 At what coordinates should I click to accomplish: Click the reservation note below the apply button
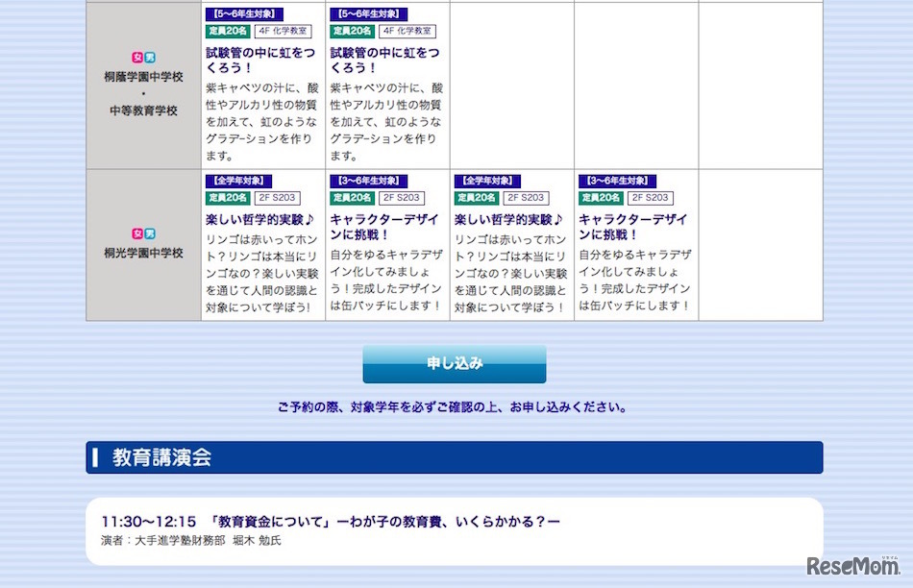click(x=453, y=406)
